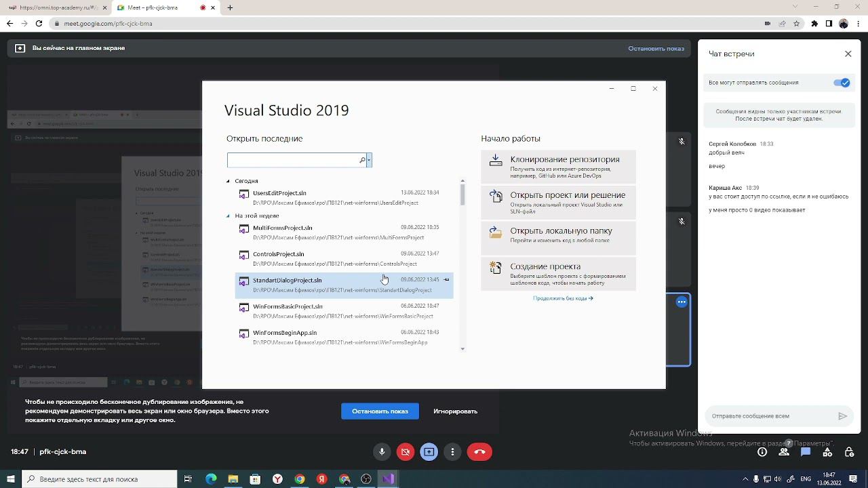The image size is (868, 488).
Task: Open Task View on the taskbar
Action: (x=189, y=479)
